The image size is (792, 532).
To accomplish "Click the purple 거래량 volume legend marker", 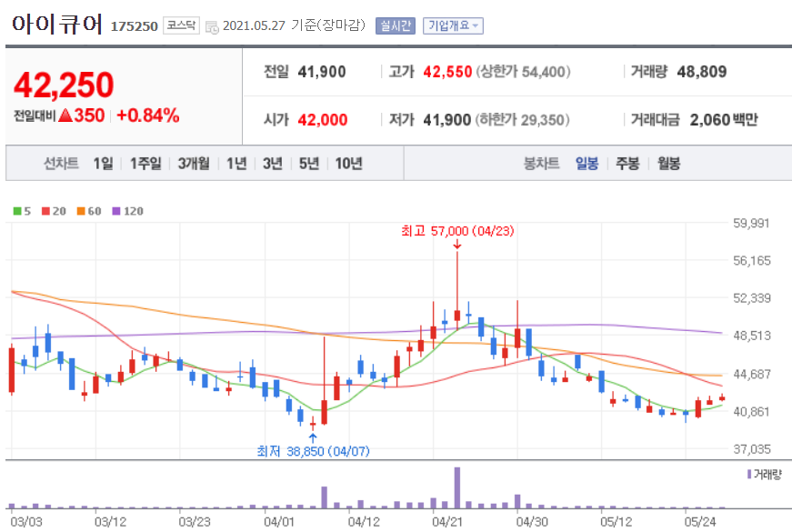I will tap(749, 474).
